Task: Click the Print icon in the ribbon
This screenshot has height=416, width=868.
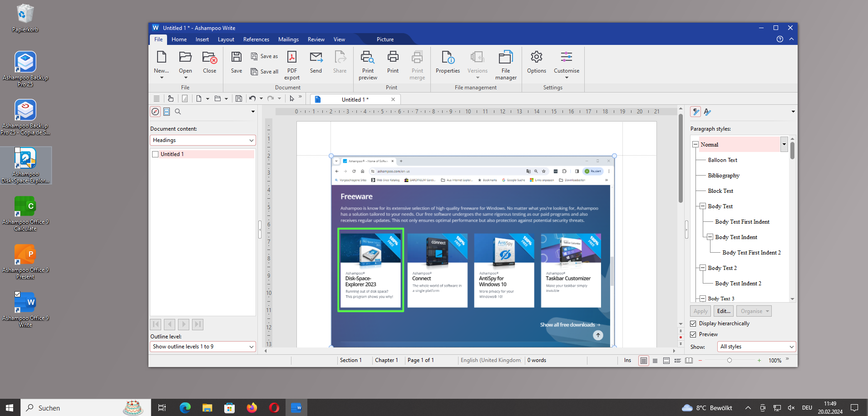Action: point(393,57)
